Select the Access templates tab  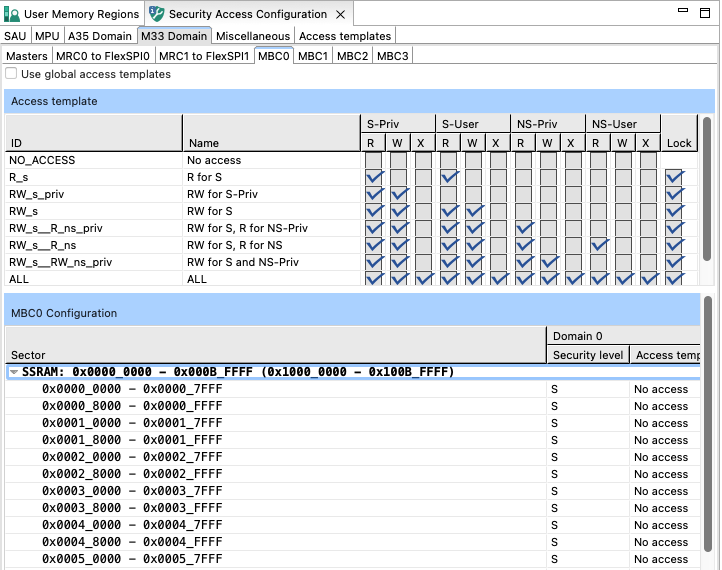345,36
